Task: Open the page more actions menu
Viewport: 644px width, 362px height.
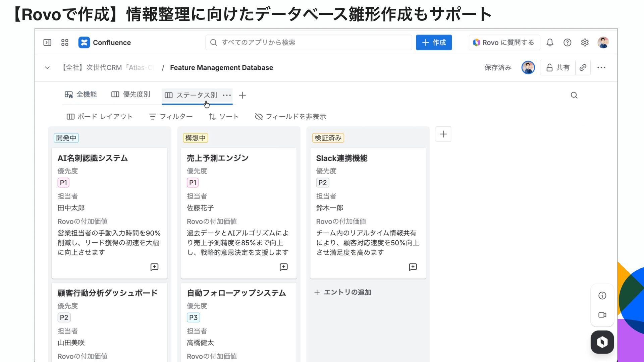Action: 601,68
